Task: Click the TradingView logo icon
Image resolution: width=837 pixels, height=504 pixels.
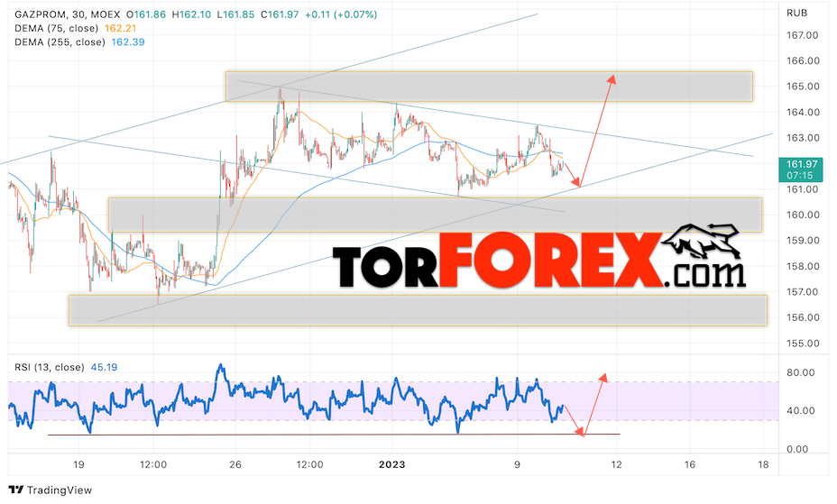Action: [16, 490]
